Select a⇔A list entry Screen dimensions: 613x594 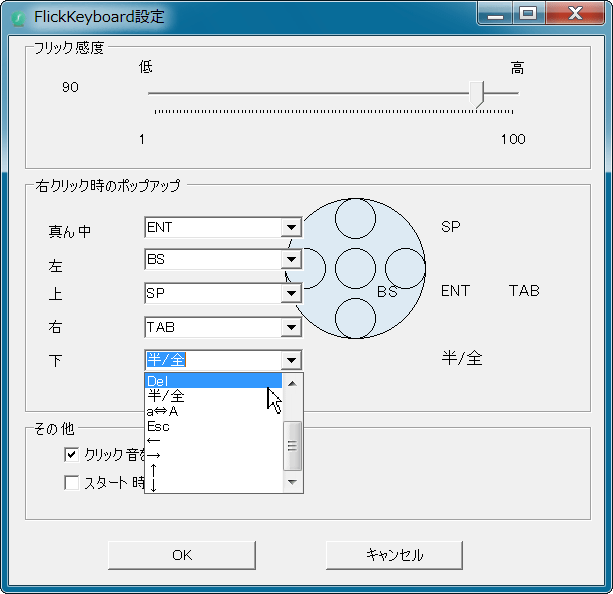pyautogui.click(x=213, y=411)
